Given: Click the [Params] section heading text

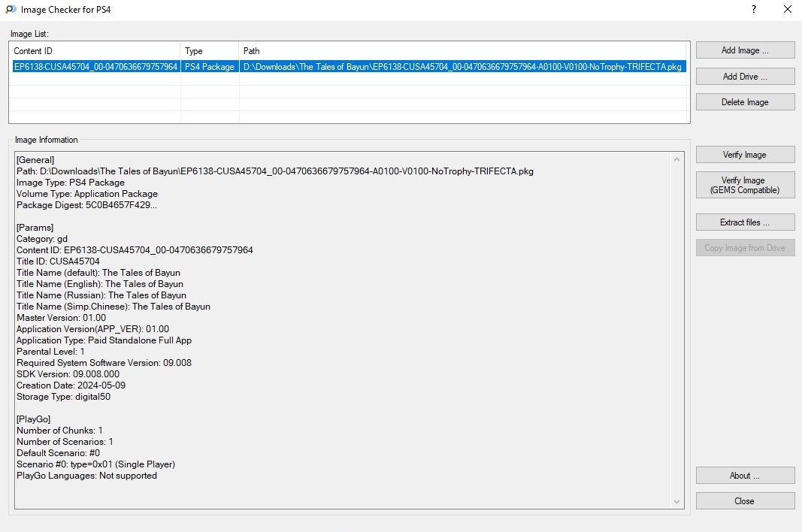Looking at the screenshot, I should [x=35, y=227].
